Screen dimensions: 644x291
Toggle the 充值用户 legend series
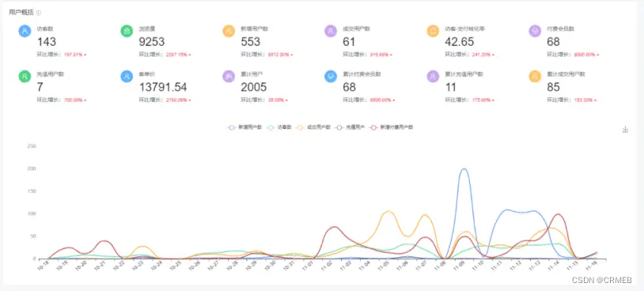pyautogui.click(x=350, y=127)
